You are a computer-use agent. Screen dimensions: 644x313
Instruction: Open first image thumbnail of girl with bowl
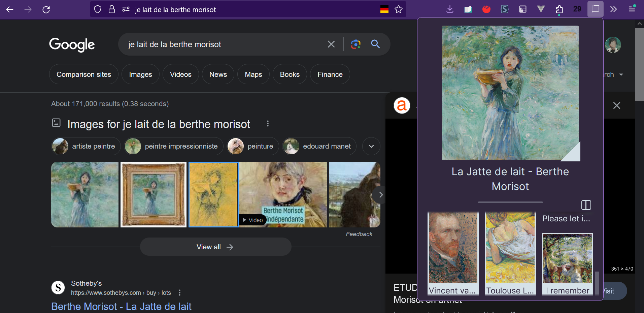pos(85,194)
